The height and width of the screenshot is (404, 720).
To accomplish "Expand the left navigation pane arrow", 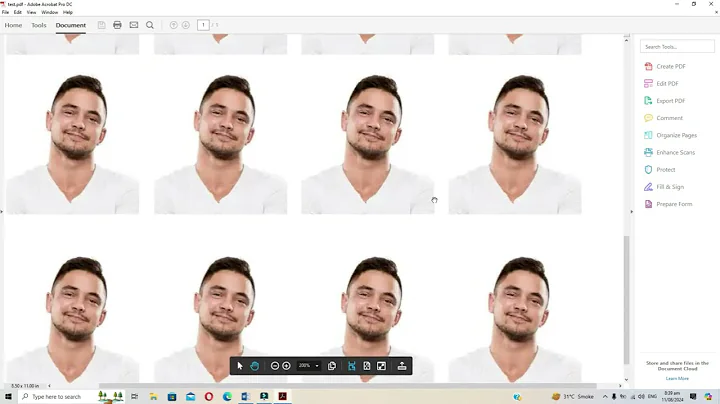I will (2, 212).
